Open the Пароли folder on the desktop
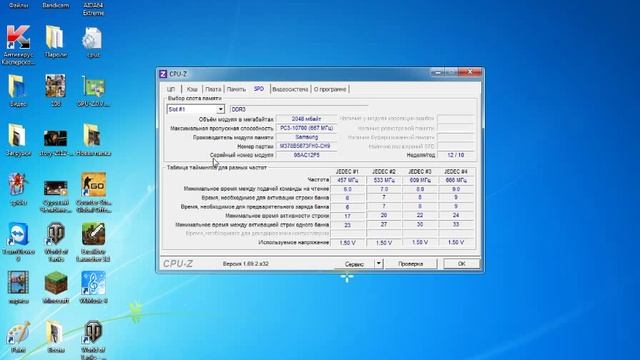 (x=56, y=38)
